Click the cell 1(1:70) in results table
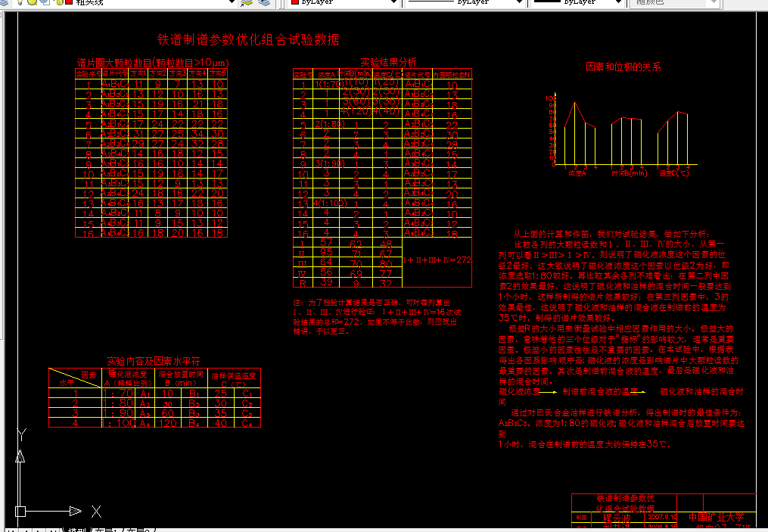 pos(327,84)
